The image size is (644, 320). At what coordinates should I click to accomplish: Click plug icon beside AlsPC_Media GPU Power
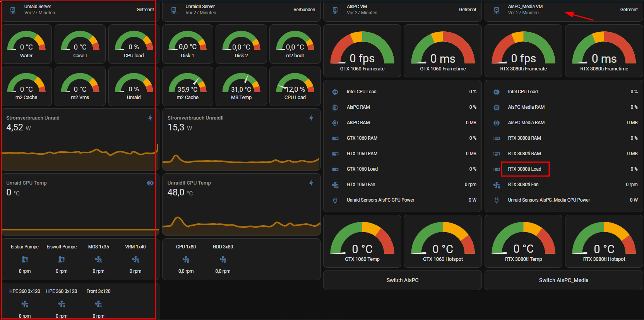[497, 200]
